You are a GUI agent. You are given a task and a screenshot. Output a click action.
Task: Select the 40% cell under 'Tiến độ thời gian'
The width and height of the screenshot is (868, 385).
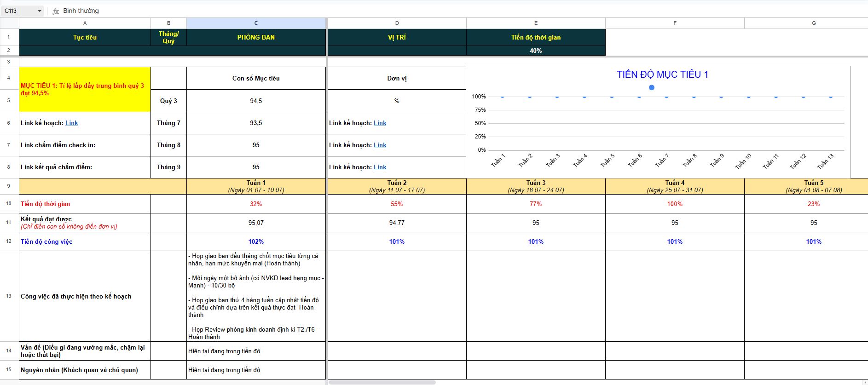[536, 51]
